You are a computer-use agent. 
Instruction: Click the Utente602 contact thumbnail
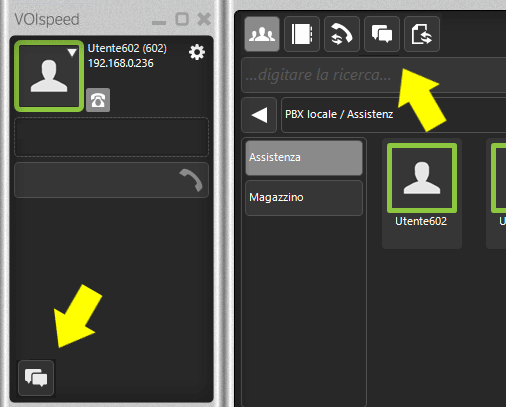422,178
